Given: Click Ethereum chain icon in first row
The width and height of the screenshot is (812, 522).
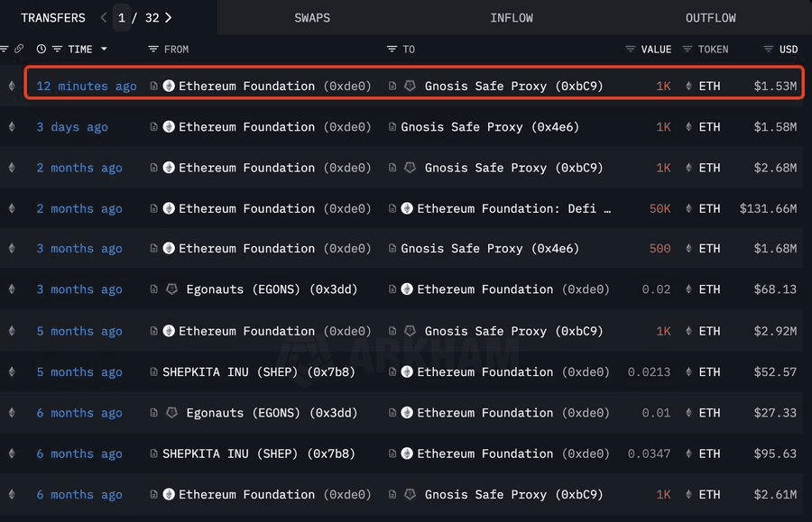Looking at the screenshot, I should [12, 87].
